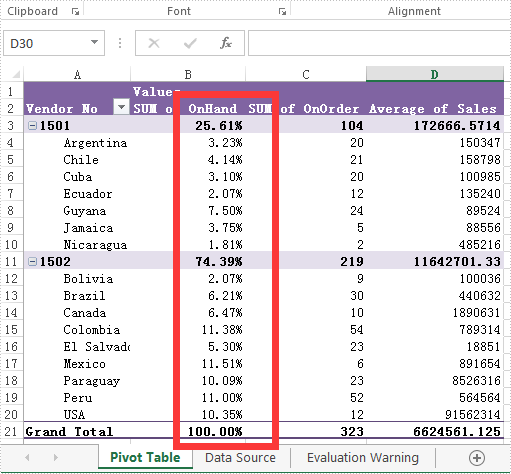Select the Nicaragua cell
Image resolution: width=511 pixels, height=474 pixels.
coord(77,245)
